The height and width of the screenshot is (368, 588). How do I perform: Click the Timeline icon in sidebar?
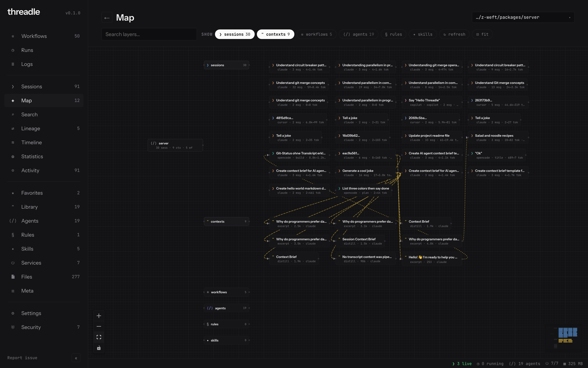[x=13, y=143]
